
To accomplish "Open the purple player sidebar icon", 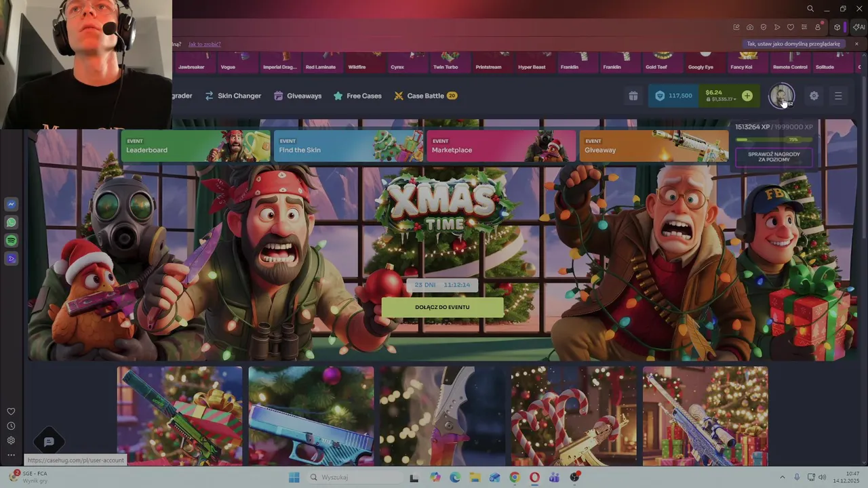I will 11,259.
